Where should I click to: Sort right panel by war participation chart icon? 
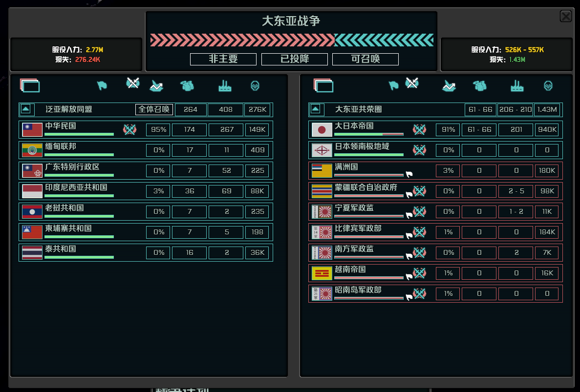click(x=449, y=86)
